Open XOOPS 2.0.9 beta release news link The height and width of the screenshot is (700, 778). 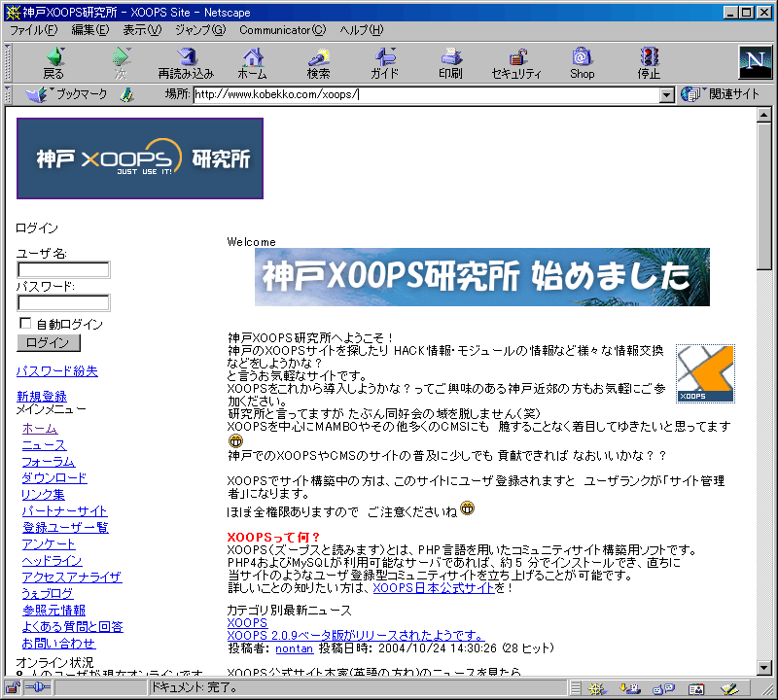point(356,636)
